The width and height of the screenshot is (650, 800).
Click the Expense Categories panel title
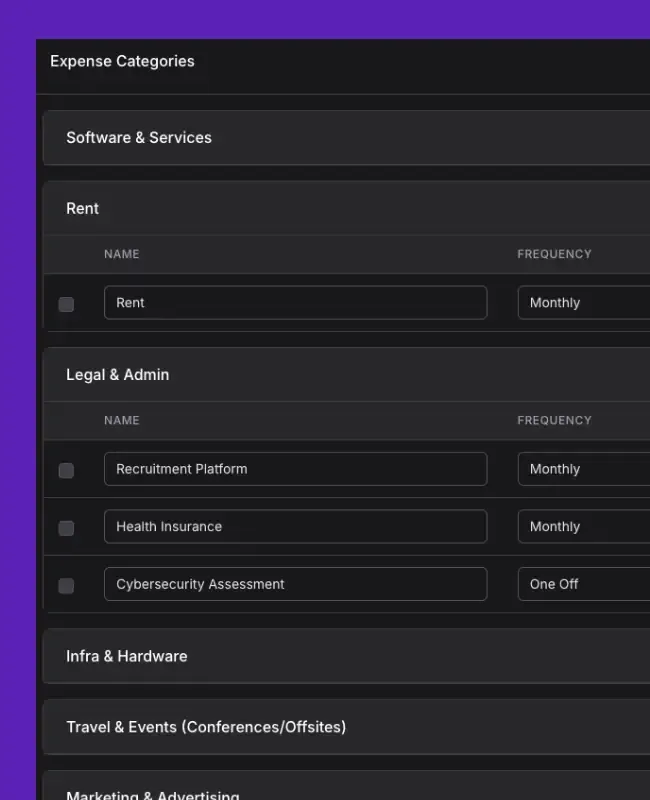[x=122, y=61]
